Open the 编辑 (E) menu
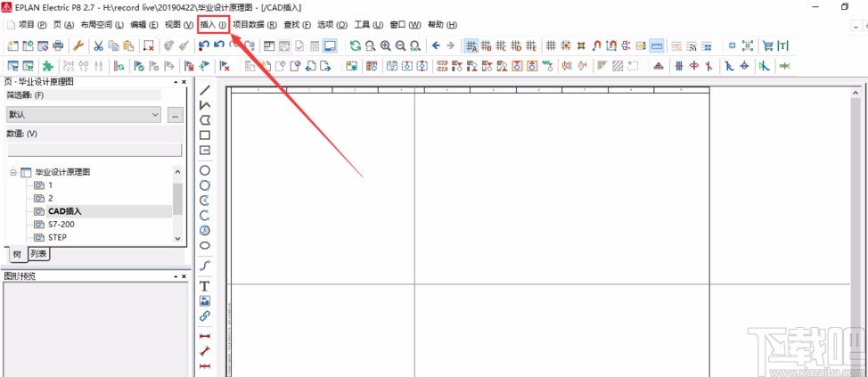Screen dimensions: 868x377 point(144,25)
